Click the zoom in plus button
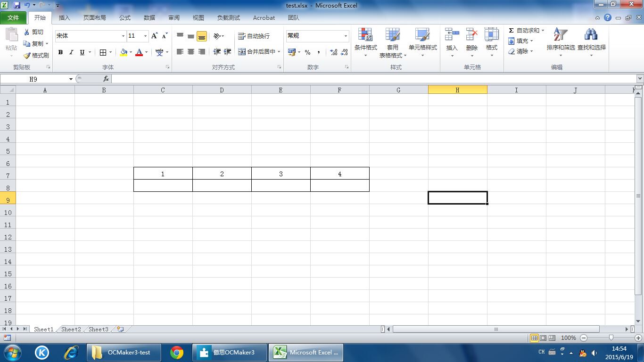Viewport: 644px width, 362px height. (638, 338)
